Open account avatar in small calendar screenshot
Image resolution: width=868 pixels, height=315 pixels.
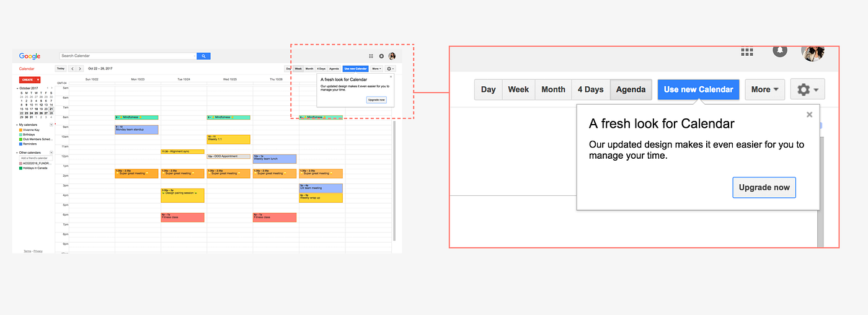coord(392,56)
